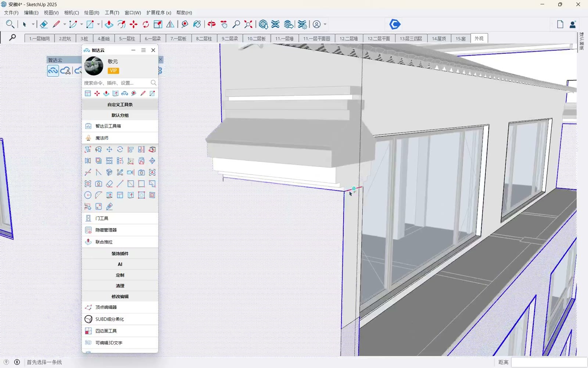Screen dimensions: 588x368
Task: Click the camera icon in the 智达云 tool grid
Action: coord(141,172)
